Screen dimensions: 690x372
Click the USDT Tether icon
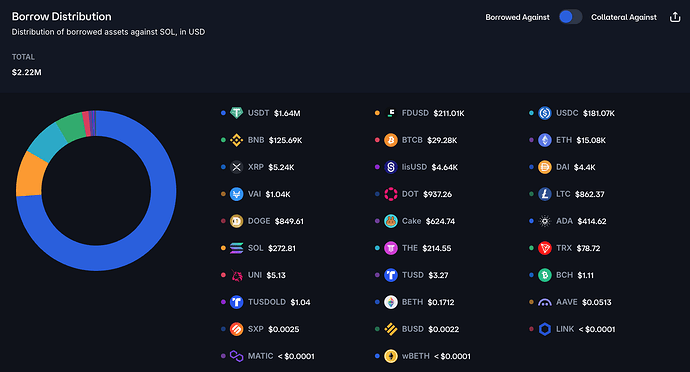(236, 113)
